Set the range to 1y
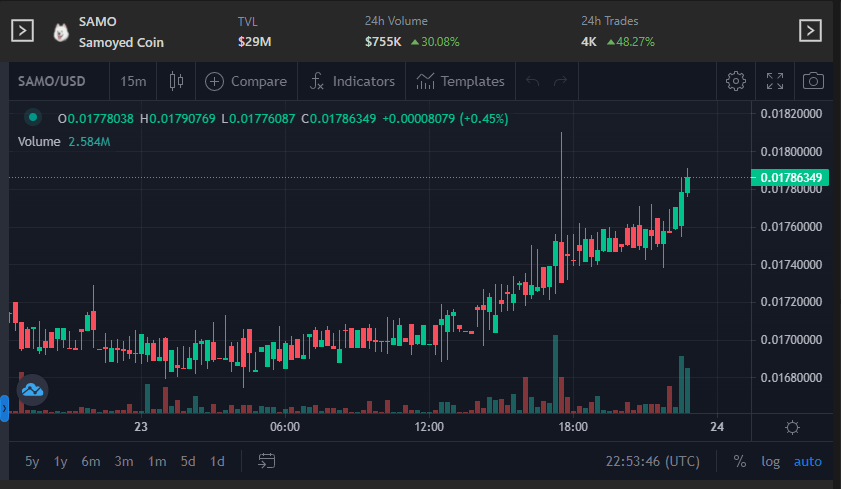The height and width of the screenshot is (489, 841). (61, 461)
